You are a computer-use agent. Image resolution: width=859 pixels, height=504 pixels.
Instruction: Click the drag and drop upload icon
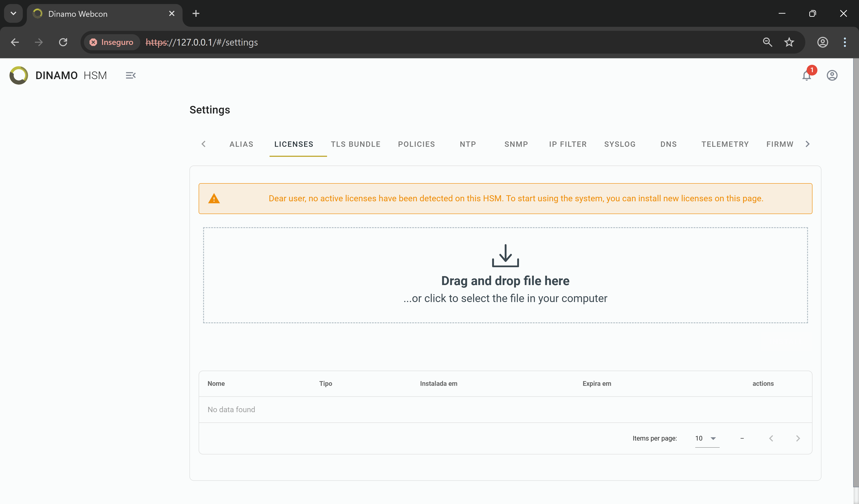pyautogui.click(x=505, y=255)
